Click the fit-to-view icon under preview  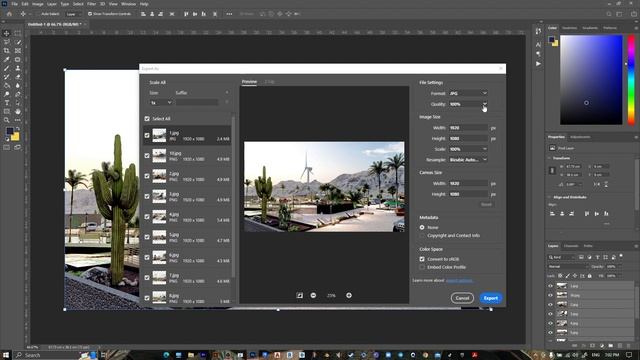(x=300, y=295)
